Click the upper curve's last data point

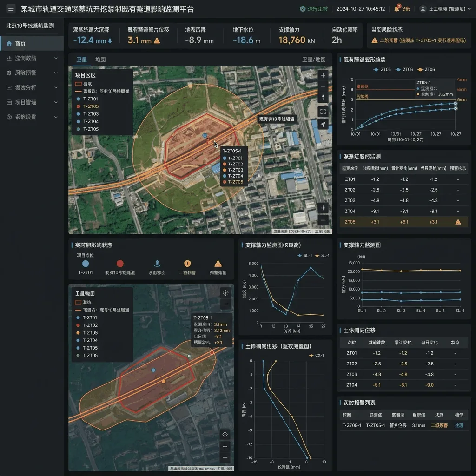coord(456,104)
